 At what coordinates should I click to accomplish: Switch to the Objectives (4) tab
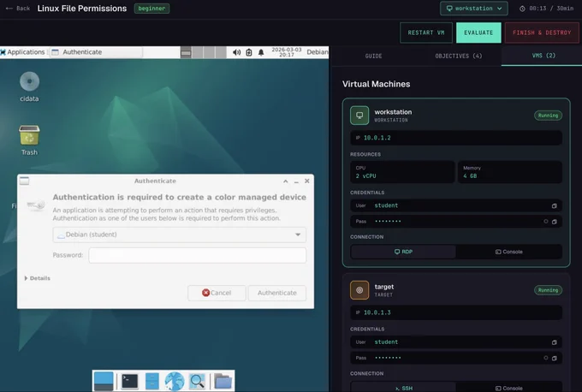pyautogui.click(x=459, y=56)
